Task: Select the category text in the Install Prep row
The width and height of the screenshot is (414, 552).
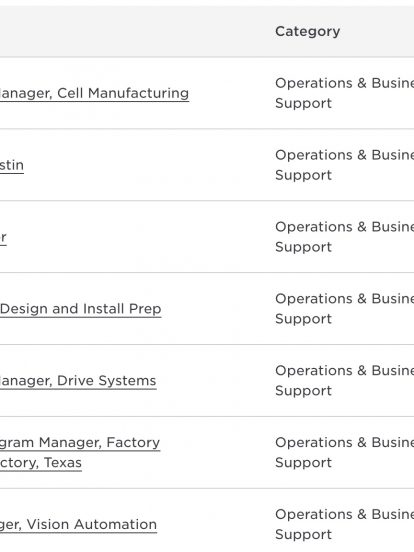Action: tap(345, 309)
